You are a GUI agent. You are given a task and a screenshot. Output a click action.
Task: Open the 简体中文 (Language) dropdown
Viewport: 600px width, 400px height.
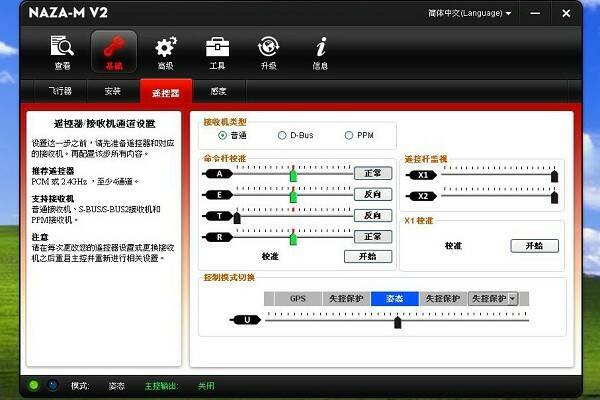(x=470, y=13)
